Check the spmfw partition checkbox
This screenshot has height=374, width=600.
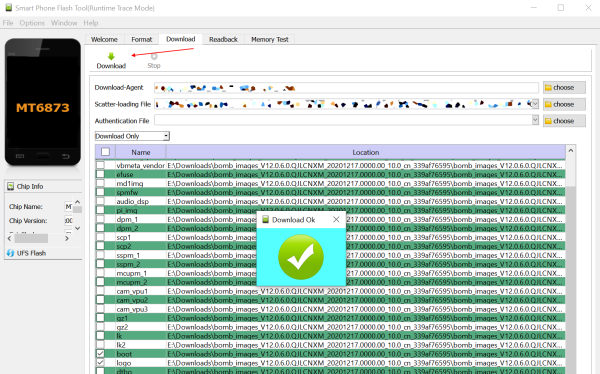tap(100, 192)
